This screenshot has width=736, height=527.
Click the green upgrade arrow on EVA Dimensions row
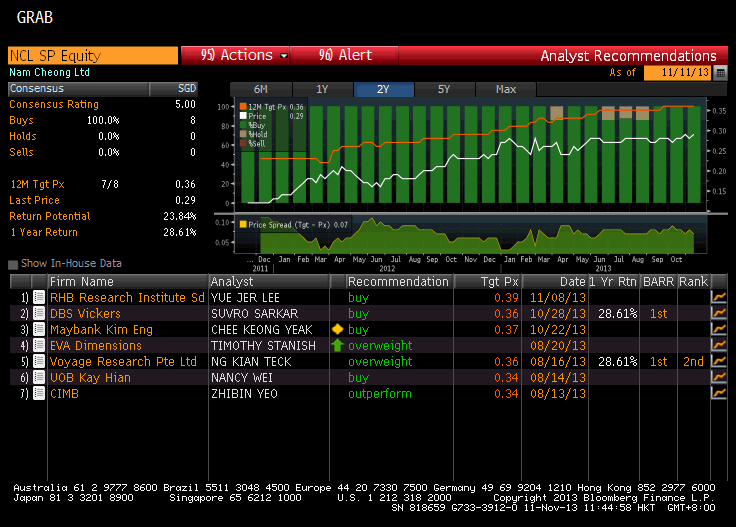pyautogui.click(x=337, y=345)
